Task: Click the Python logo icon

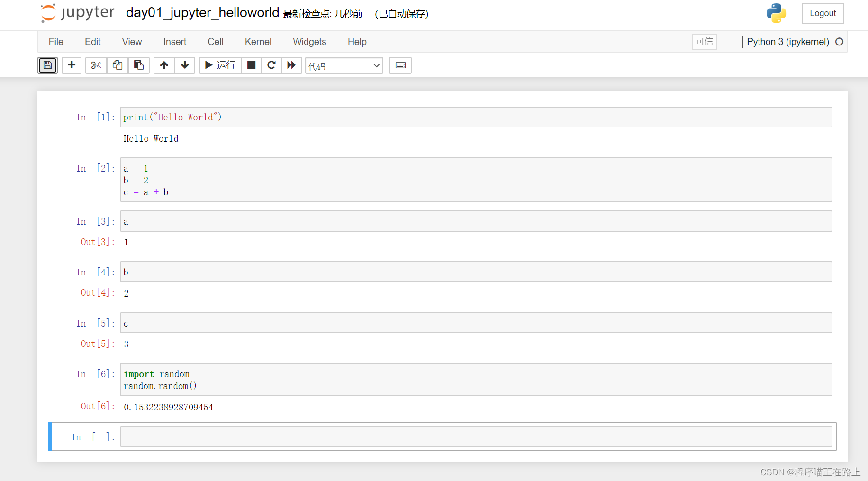Action: coord(776,13)
